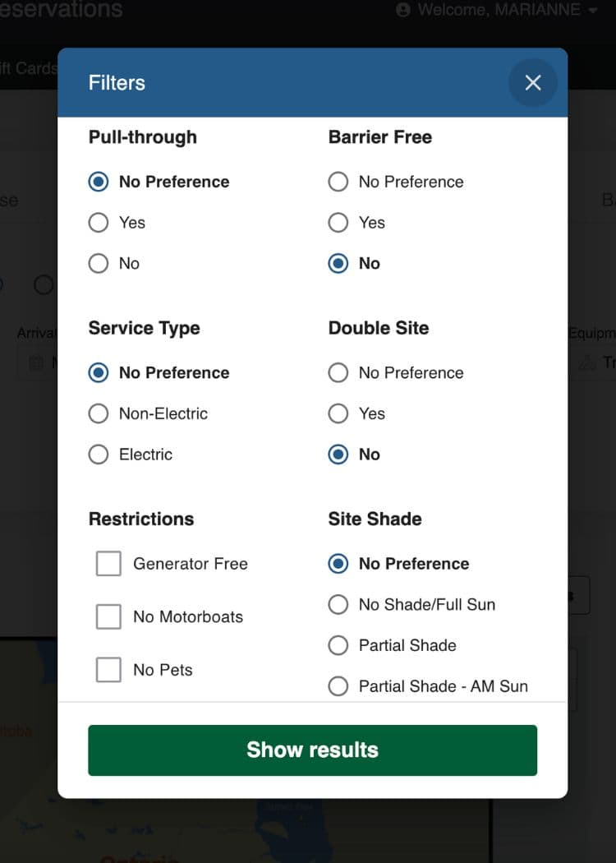Select Pull-through No Preference option
616x863 pixels.
[x=99, y=182]
